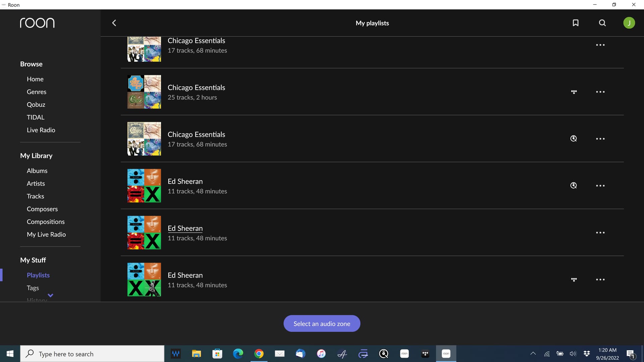This screenshot has width=644, height=362.
Task: Open the TIDAL app from the taskbar
Action: coord(425,354)
